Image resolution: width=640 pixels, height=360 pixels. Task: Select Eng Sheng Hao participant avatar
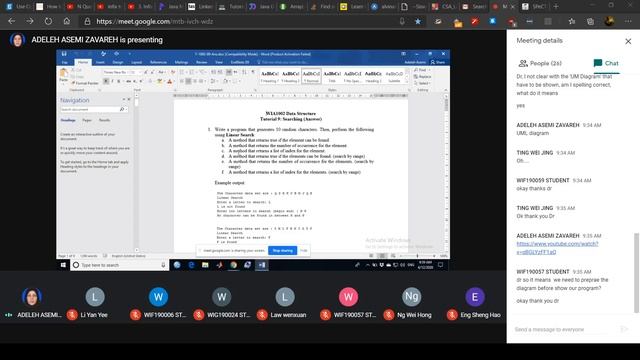(475, 297)
